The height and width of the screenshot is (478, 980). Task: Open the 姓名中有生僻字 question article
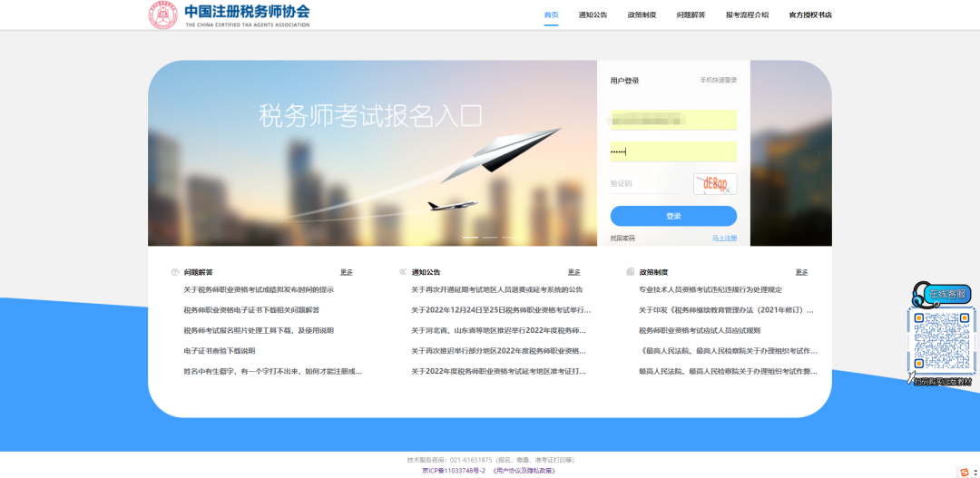(273, 371)
